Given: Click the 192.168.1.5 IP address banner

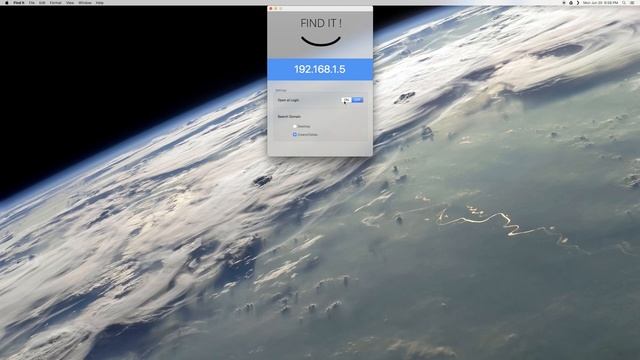Looking at the screenshot, I should (x=320, y=69).
